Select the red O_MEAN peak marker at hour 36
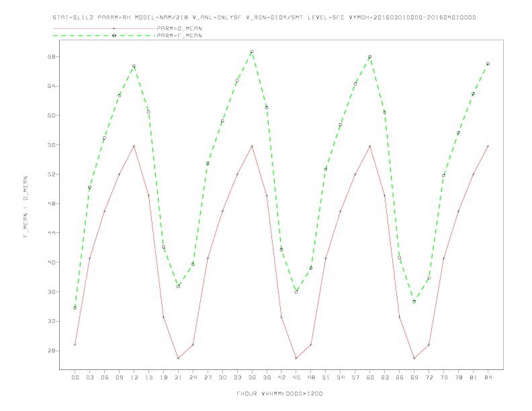This screenshot has height=411, width=532. pos(252,146)
